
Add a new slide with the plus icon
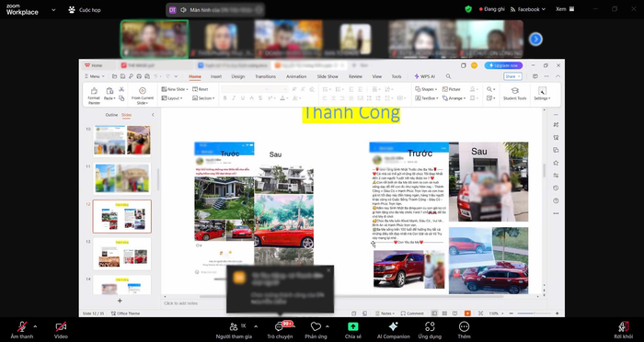pos(120,301)
